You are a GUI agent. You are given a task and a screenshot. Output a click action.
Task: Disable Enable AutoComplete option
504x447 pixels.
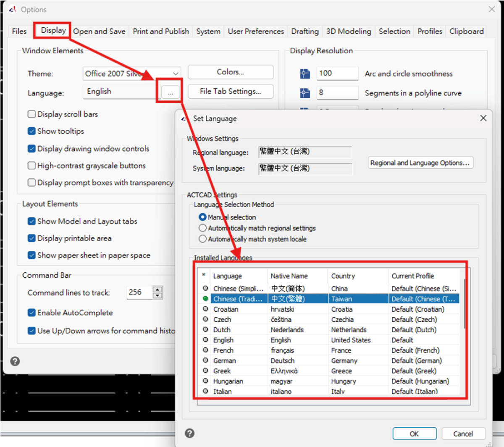tap(31, 313)
